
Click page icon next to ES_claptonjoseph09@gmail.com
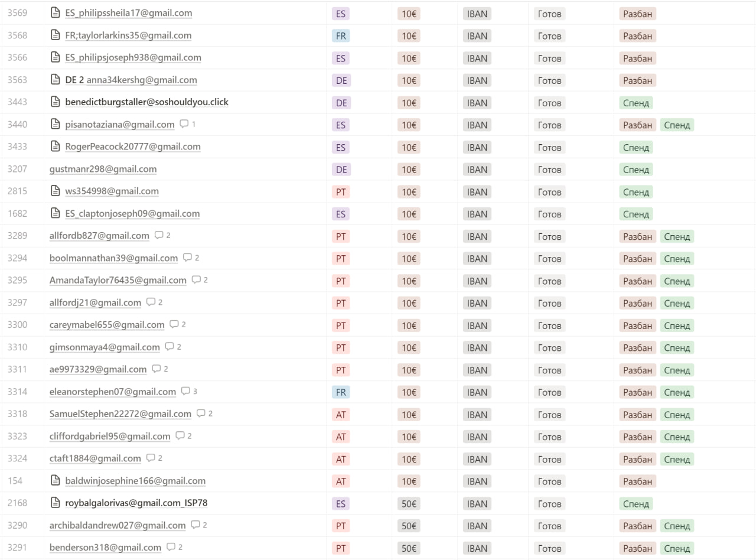(56, 214)
